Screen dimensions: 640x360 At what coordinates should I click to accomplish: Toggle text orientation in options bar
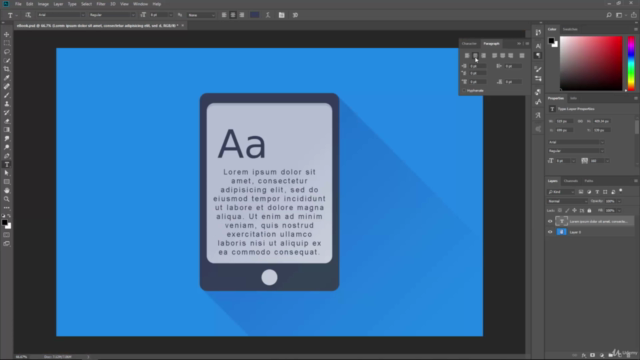[28, 15]
